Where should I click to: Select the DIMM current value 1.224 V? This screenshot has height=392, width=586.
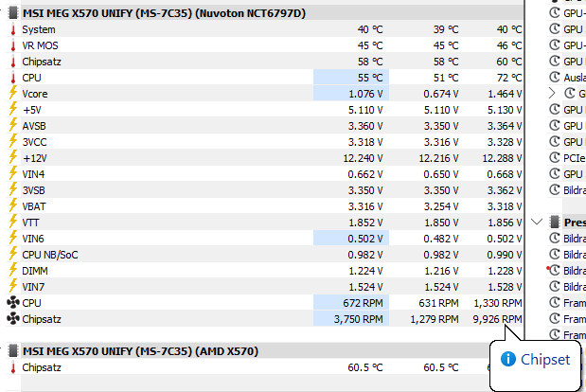click(365, 271)
